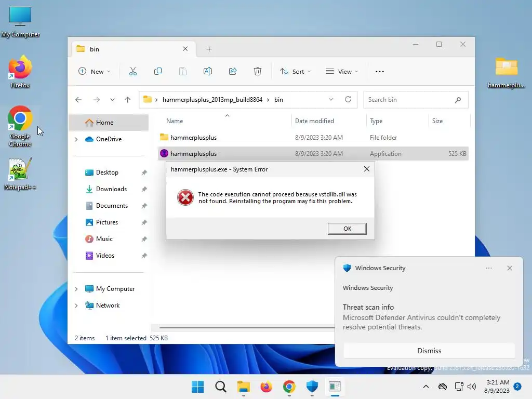Go back with the left arrow
532x399 pixels.
(x=78, y=100)
